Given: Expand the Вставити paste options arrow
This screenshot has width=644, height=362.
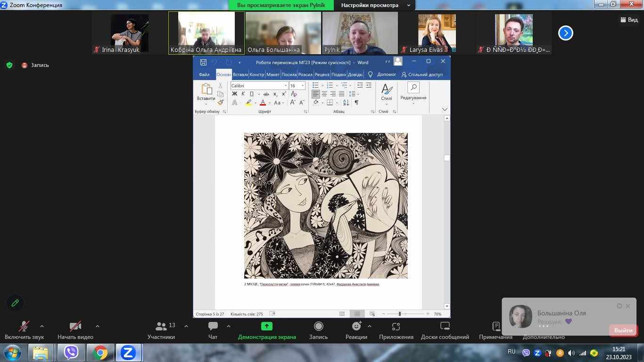Looking at the screenshot, I should [x=206, y=103].
